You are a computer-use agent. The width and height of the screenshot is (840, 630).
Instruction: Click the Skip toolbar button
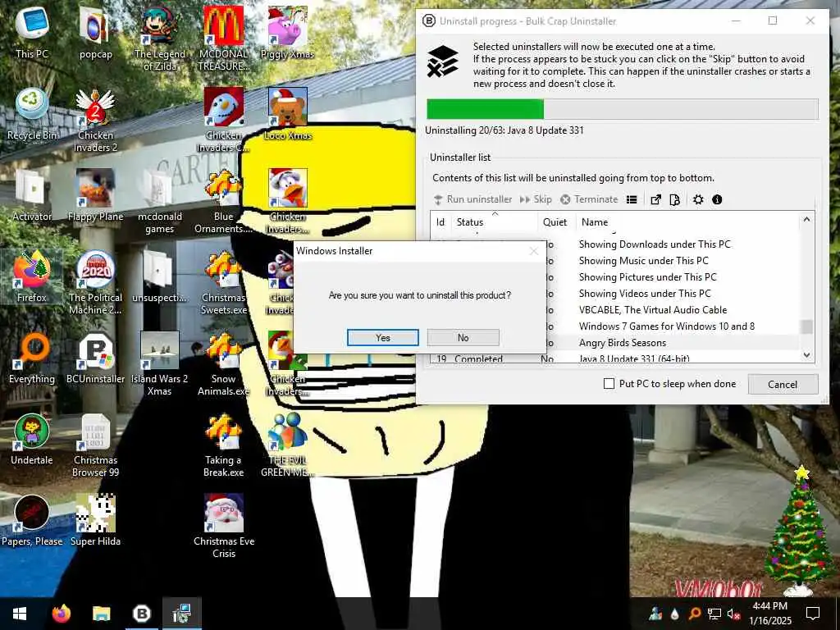(x=536, y=199)
